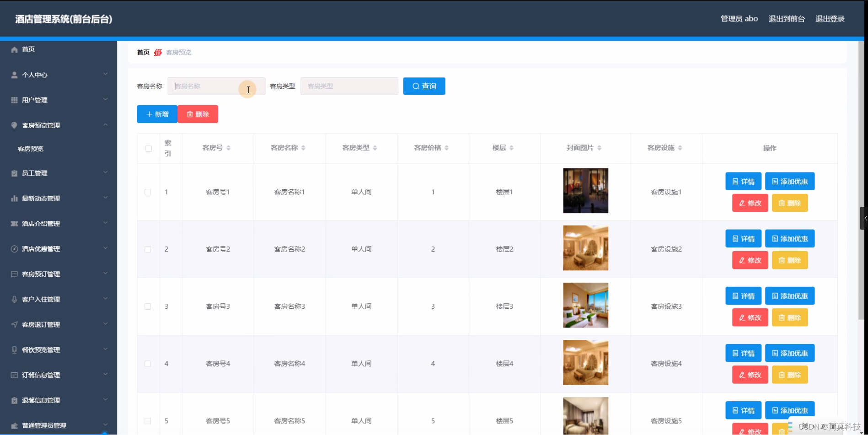Click the icon beside 退餐信息管理

coord(14,400)
